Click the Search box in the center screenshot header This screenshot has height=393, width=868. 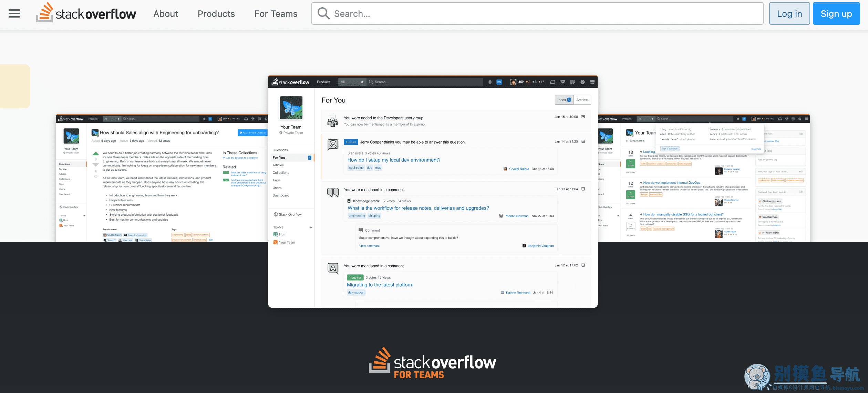click(x=425, y=82)
